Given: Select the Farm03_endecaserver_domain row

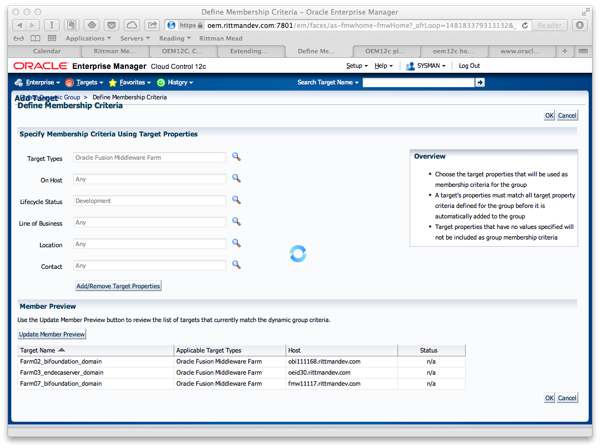Looking at the screenshot, I should point(241,373).
